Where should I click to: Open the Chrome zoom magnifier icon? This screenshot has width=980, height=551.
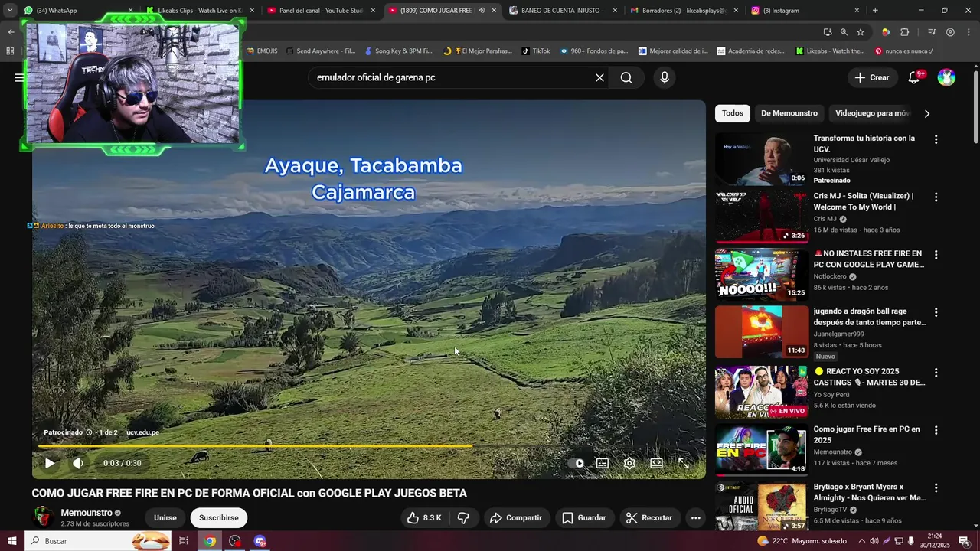coord(844,32)
